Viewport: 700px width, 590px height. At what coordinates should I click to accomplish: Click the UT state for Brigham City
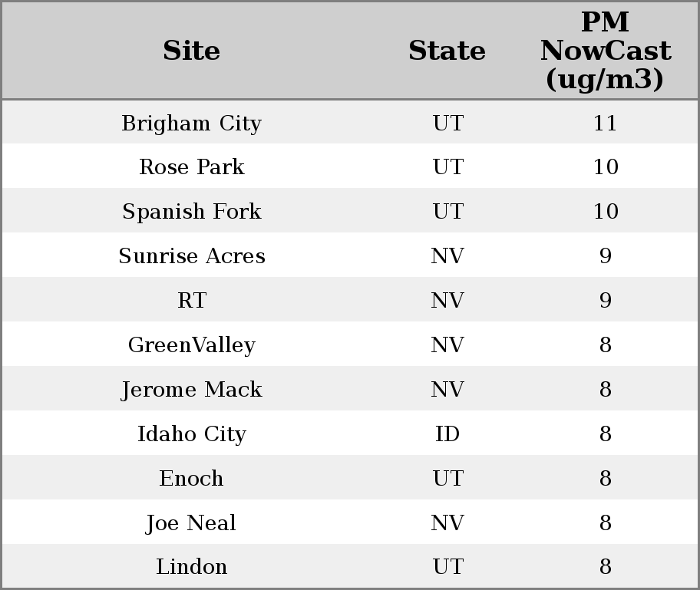(447, 124)
